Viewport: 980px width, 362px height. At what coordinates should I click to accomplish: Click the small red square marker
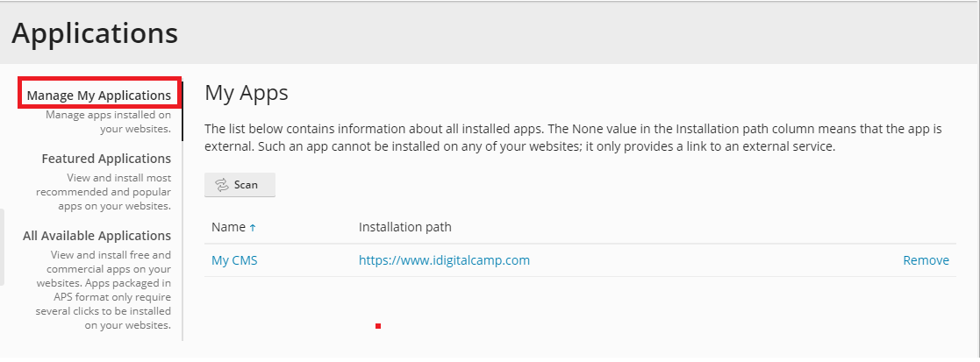pyautogui.click(x=378, y=326)
